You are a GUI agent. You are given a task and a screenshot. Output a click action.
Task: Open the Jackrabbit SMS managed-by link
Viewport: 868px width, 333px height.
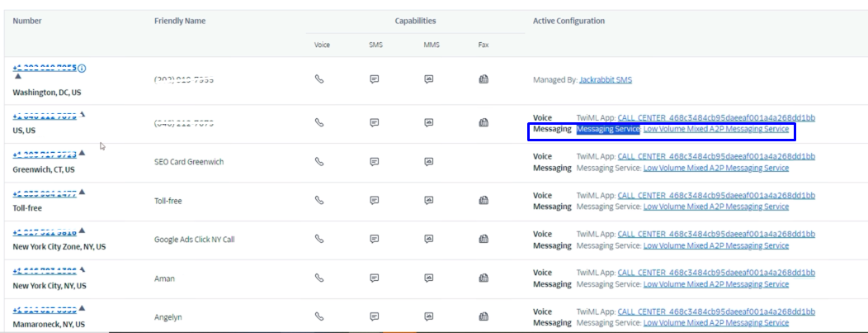(606, 80)
